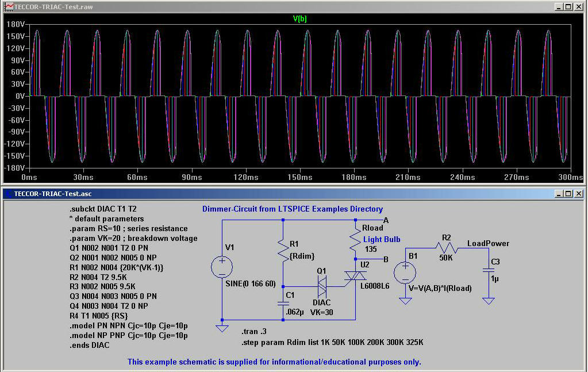This screenshot has height=372, width=588.
Task: Select the Rload light bulb resistor symbol
Action: [x=355, y=240]
